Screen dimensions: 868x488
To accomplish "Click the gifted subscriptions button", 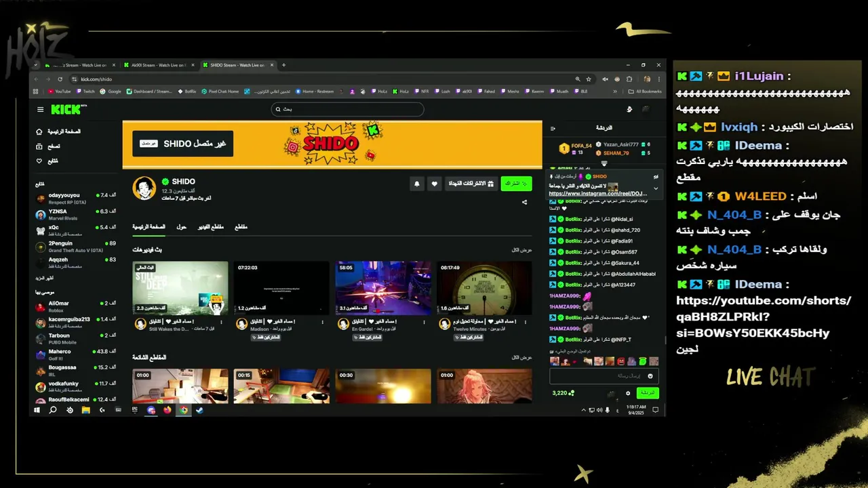I will point(471,184).
